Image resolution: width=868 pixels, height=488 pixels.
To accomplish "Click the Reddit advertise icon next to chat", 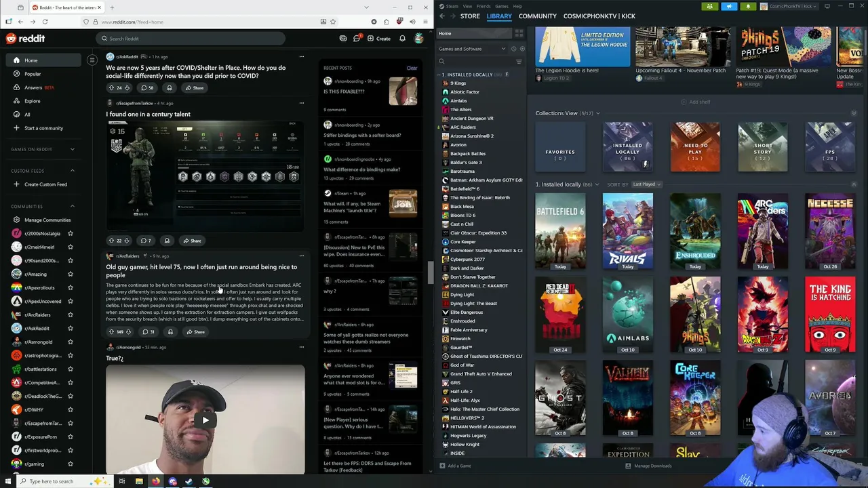I will coord(343,39).
